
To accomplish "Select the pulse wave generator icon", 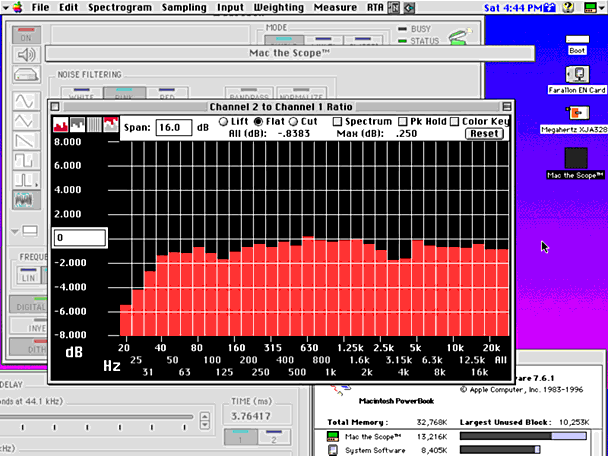I will [x=26, y=180].
